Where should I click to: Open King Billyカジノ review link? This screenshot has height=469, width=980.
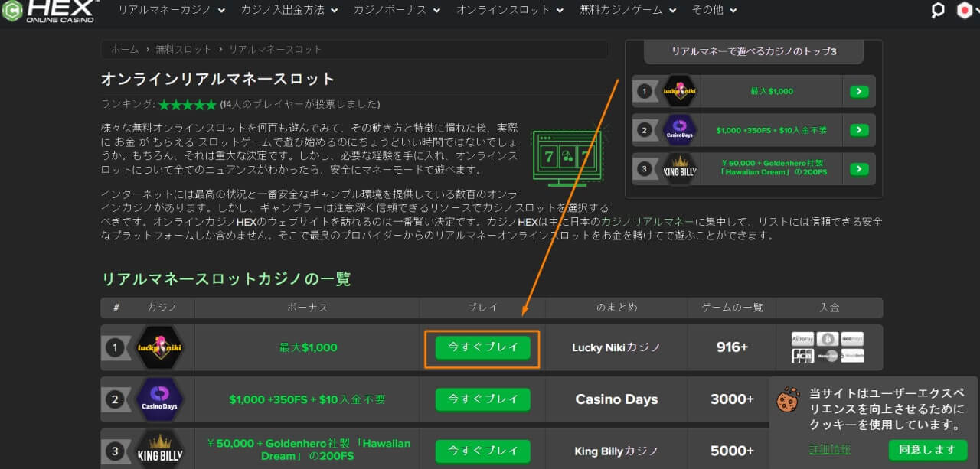pos(616,451)
